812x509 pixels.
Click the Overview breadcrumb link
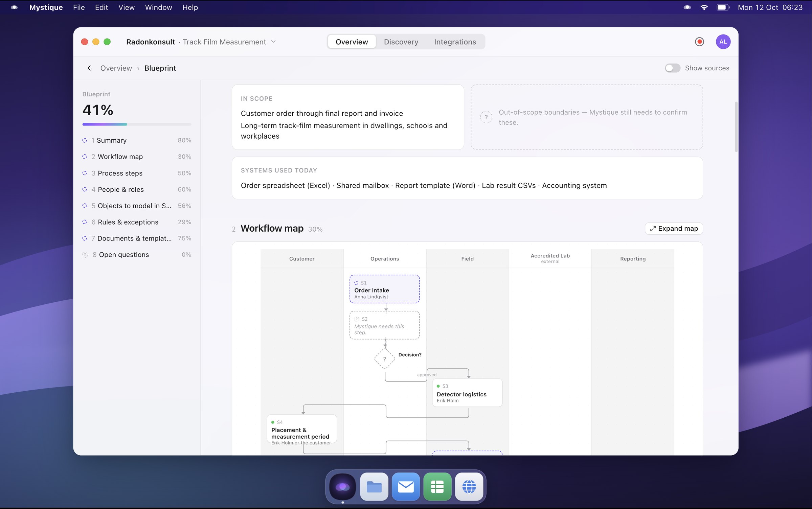(116, 68)
